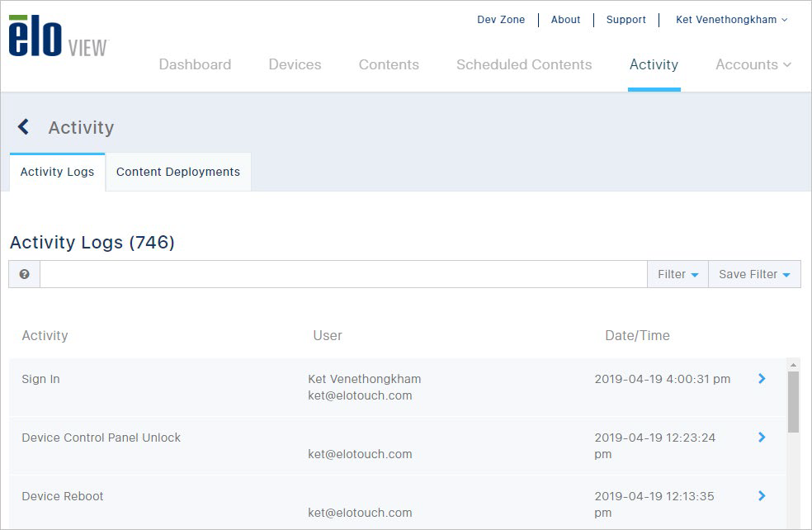Image resolution: width=812 pixels, height=530 pixels.
Task: Open the Devices page
Action: point(295,64)
